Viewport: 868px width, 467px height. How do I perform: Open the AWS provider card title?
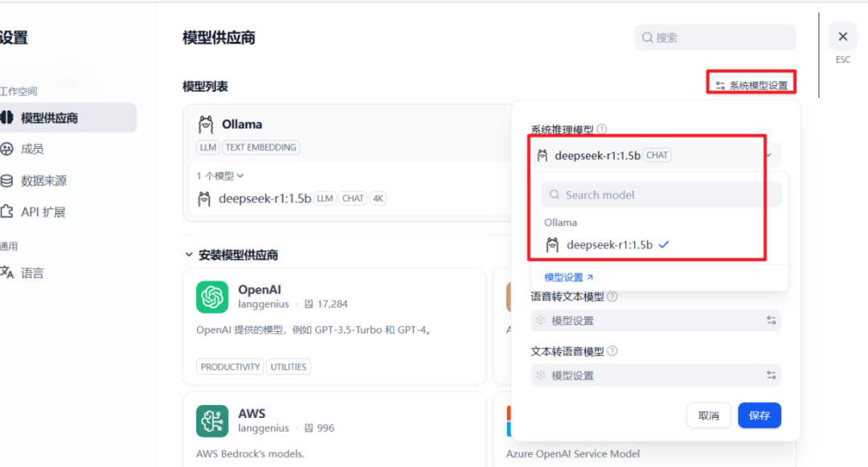pyautogui.click(x=252, y=413)
